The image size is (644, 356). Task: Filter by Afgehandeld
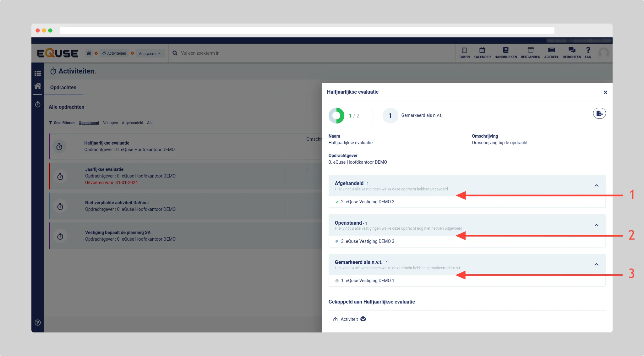132,123
